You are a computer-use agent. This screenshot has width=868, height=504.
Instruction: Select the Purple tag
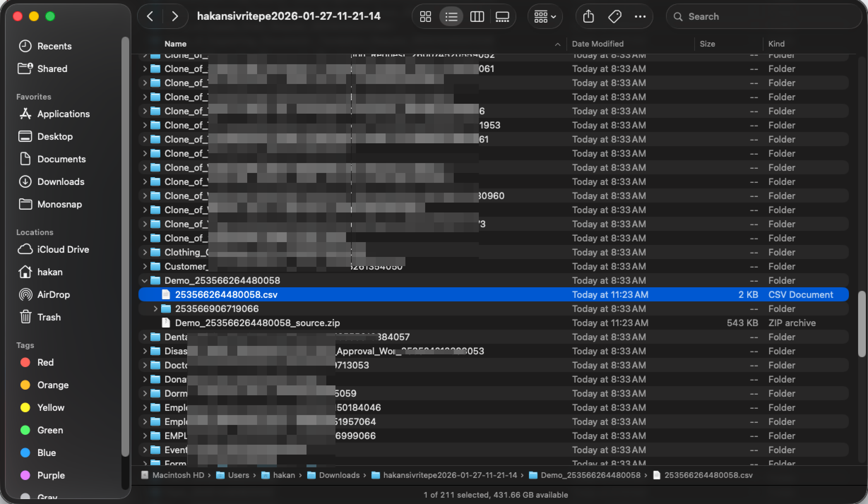[x=42, y=475]
